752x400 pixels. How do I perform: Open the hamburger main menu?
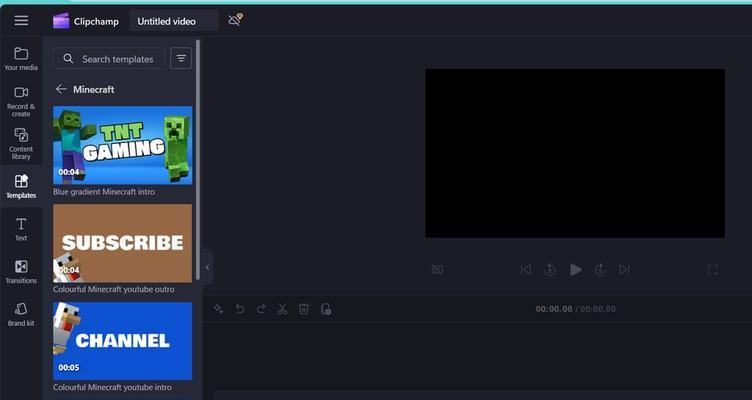coord(21,21)
